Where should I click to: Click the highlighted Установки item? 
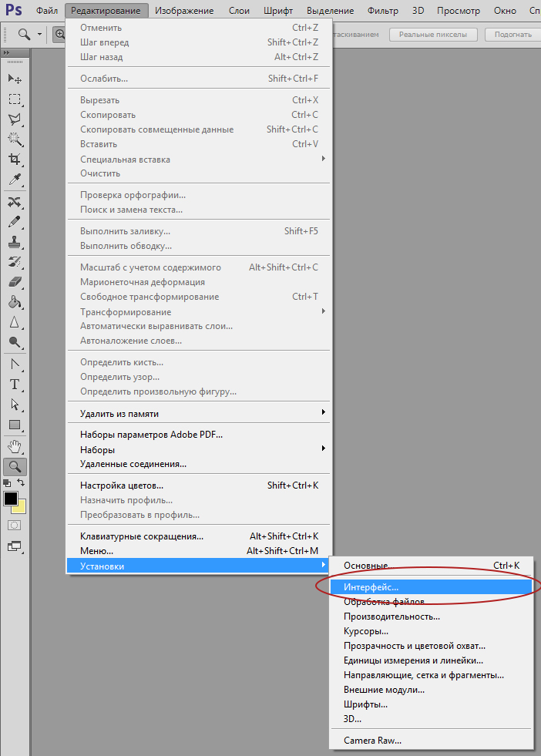click(198, 566)
